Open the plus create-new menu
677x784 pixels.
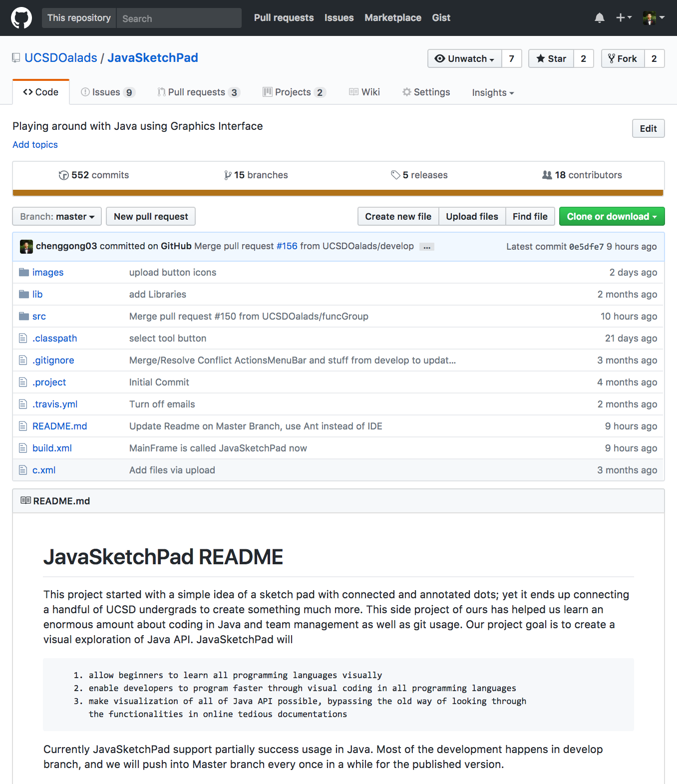coord(624,18)
